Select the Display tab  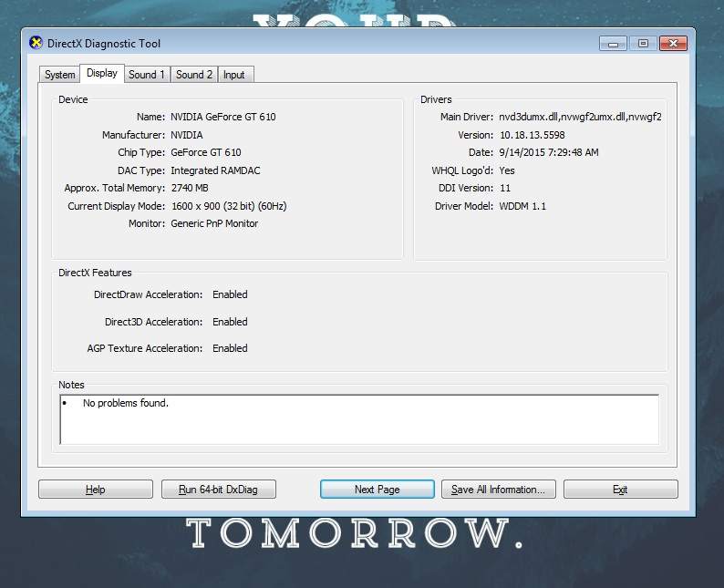pos(102,74)
